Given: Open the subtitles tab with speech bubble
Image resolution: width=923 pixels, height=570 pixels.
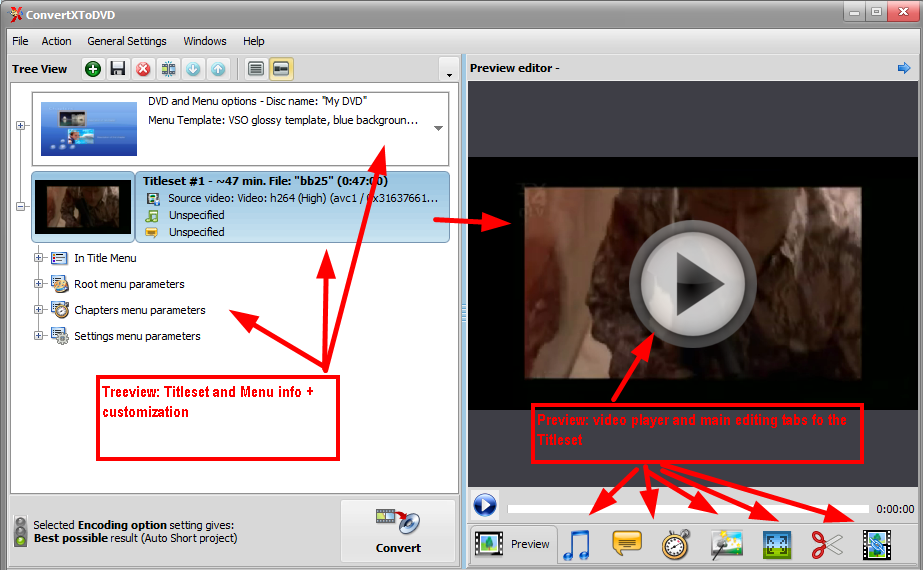Looking at the screenshot, I should click(627, 543).
